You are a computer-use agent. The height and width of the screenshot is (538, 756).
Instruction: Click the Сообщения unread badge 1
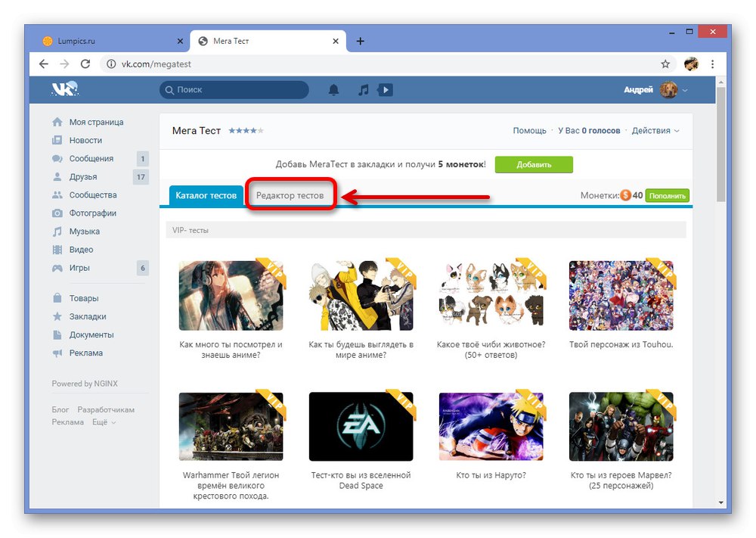(142, 159)
